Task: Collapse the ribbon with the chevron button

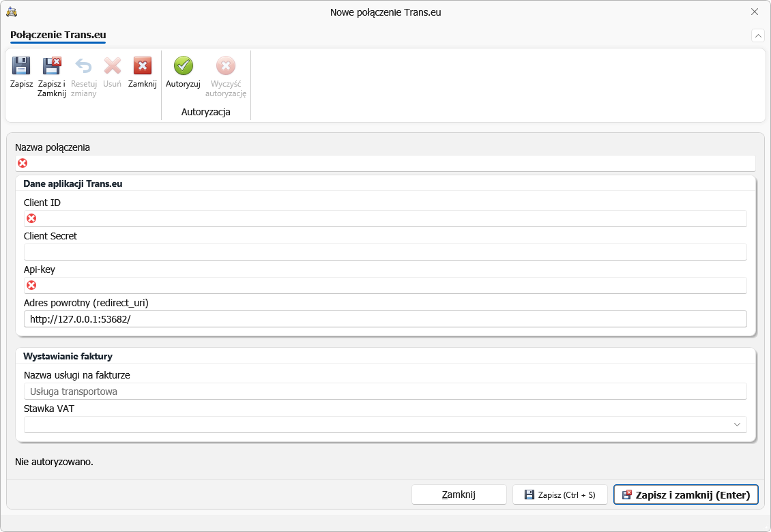Action: 758,36
